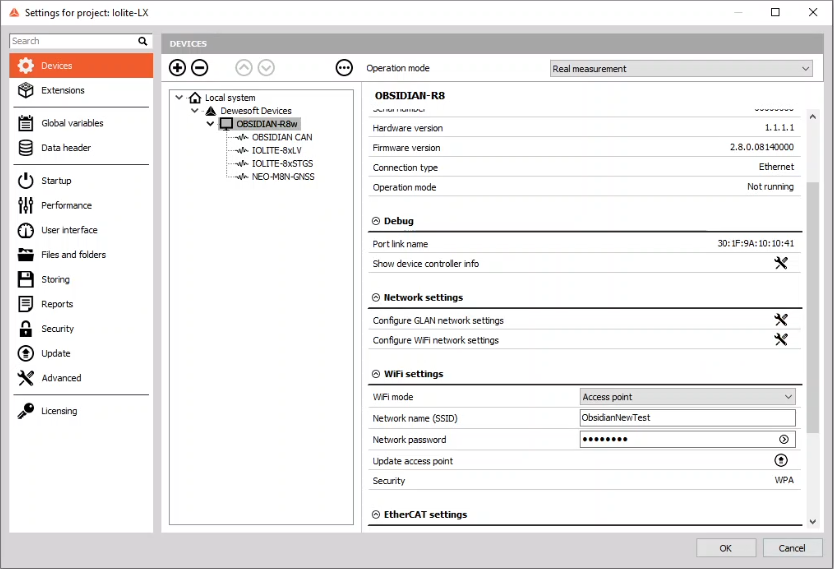Select IOLITE-8xLV in device tree
This screenshot has width=834, height=569.
277,150
